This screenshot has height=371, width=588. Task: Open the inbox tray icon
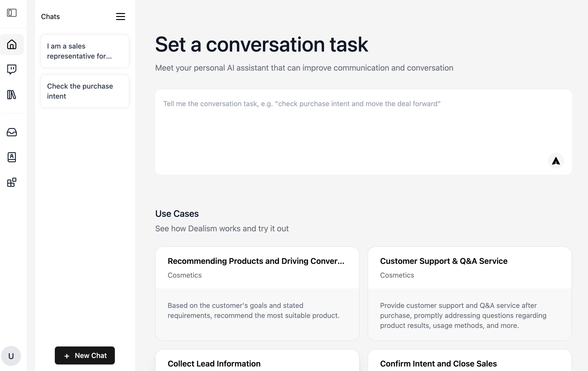12,132
